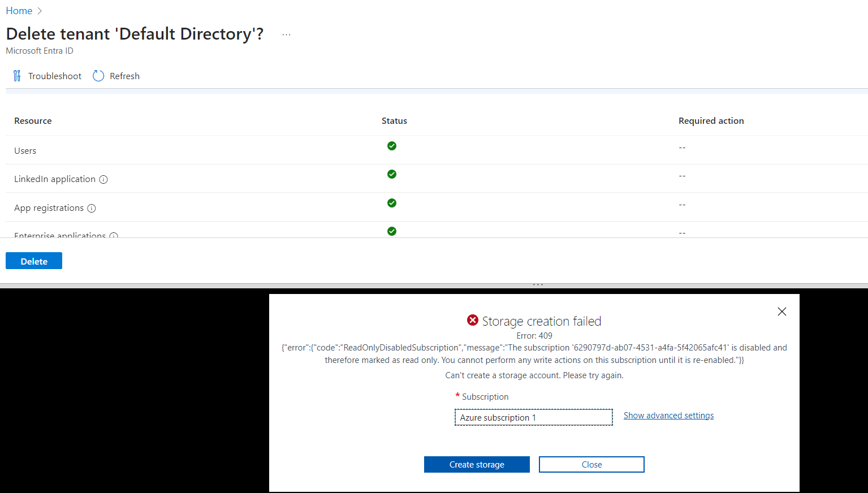Click the green status check for LinkedIn application
Screen dimensions: 868x493
click(x=392, y=174)
